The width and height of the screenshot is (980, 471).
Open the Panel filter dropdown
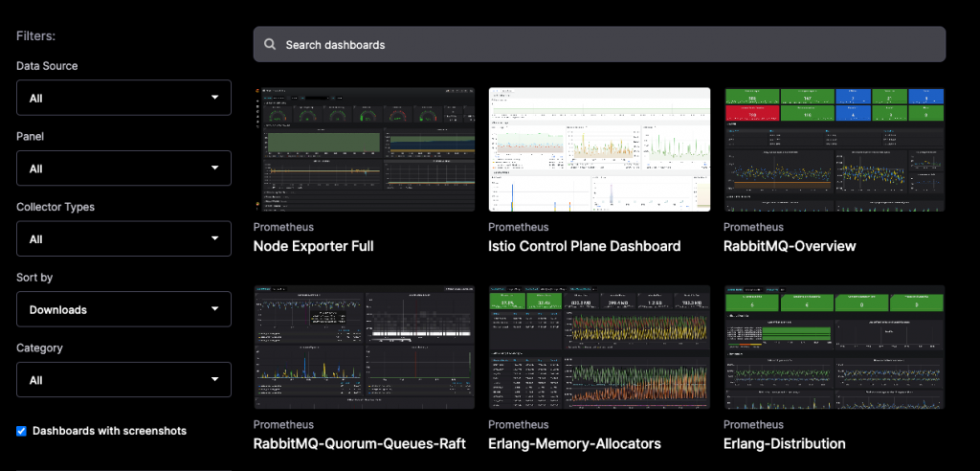tap(123, 168)
